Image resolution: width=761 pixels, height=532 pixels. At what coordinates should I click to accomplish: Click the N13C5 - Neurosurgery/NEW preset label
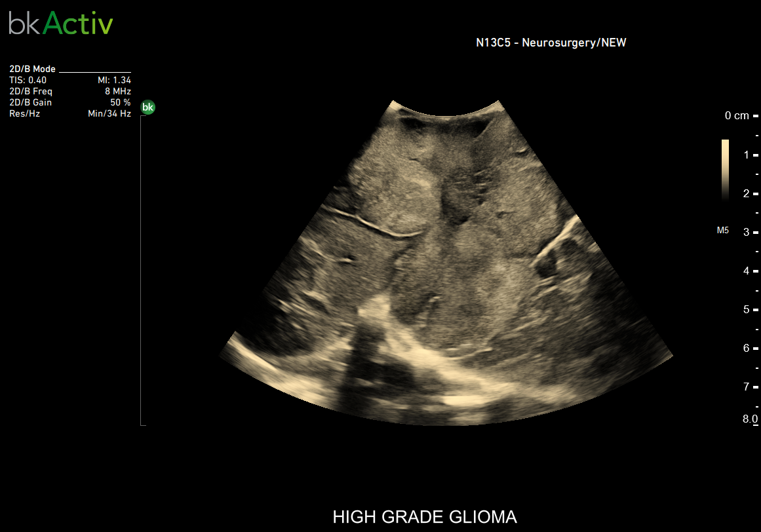[x=551, y=43]
